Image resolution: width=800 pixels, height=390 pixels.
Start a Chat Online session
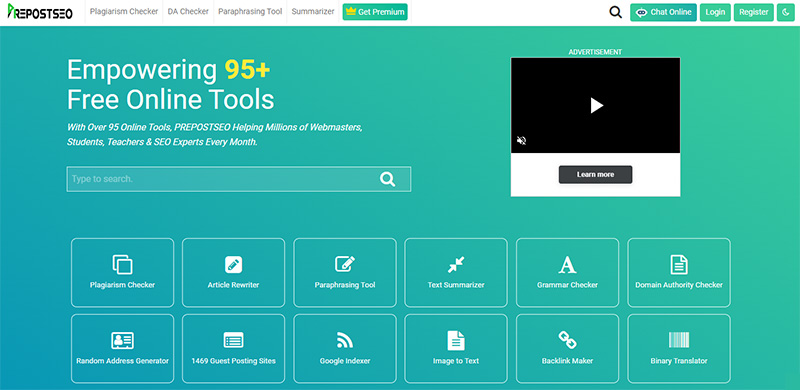coord(663,12)
